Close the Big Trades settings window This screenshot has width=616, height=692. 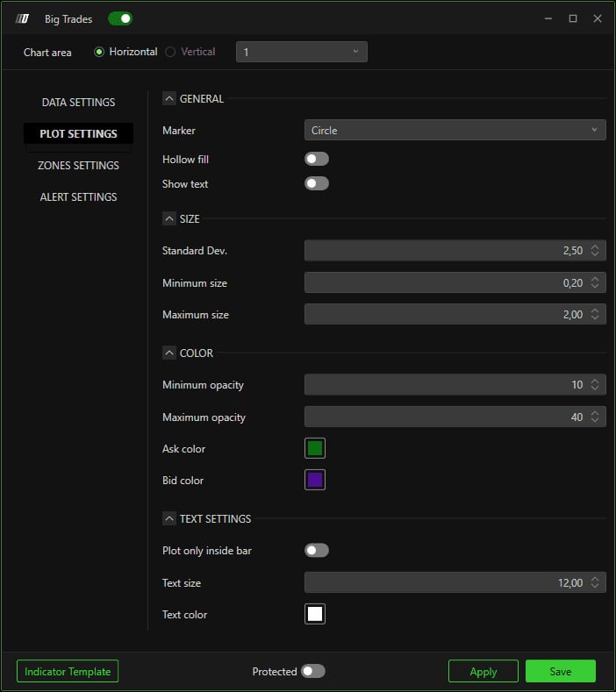[598, 18]
